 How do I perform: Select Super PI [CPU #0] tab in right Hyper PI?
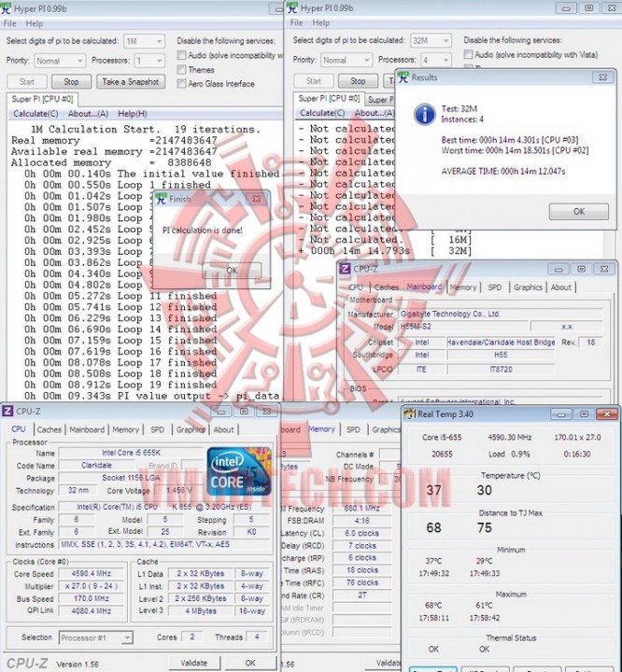pyautogui.click(x=329, y=99)
